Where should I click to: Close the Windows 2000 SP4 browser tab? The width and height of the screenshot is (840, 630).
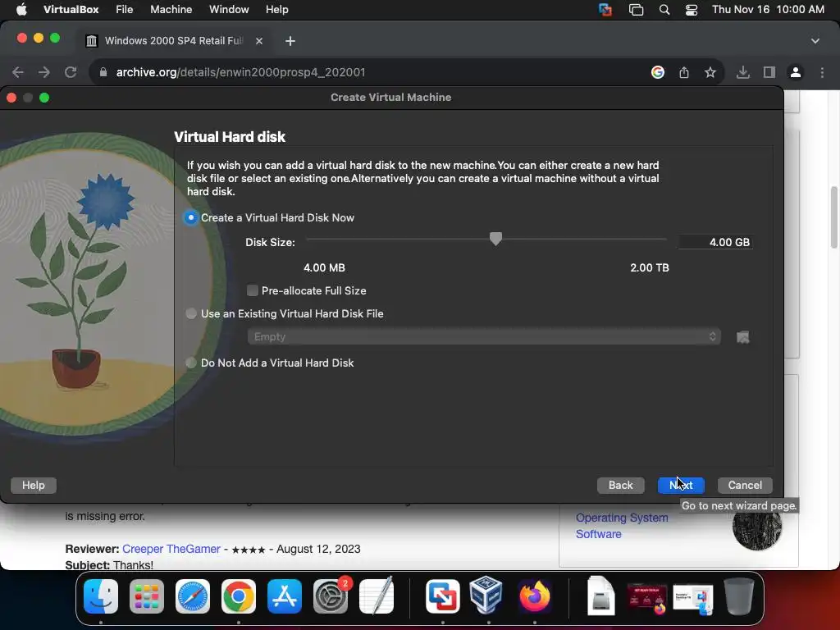pyautogui.click(x=258, y=41)
